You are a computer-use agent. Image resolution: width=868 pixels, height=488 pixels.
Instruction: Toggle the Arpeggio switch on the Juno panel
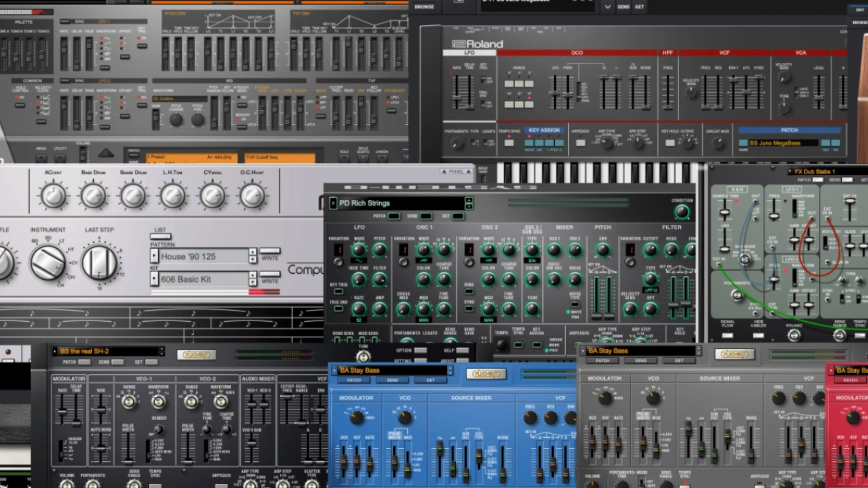(580, 143)
